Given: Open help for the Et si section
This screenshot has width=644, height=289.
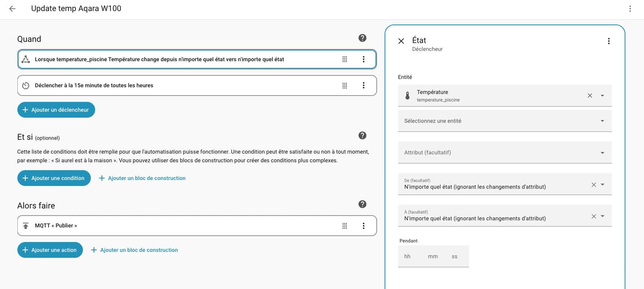Looking at the screenshot, I should pyautogui.click(x=362, y=135).
